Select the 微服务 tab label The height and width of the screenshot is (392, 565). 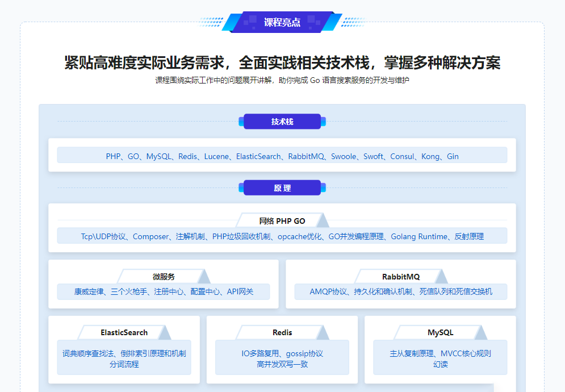pyautogui.click(x=164, y=277)
